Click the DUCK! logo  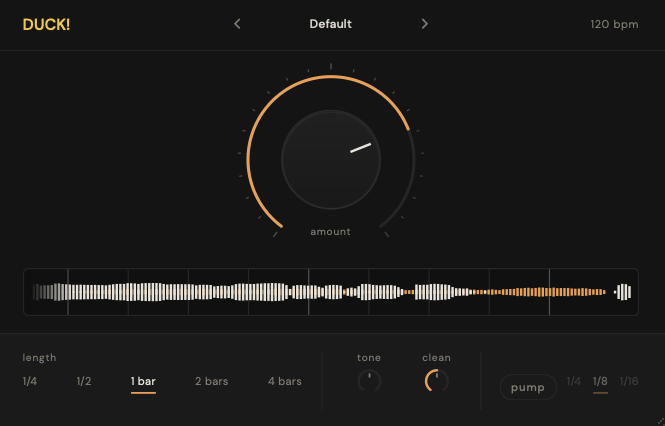46,25
